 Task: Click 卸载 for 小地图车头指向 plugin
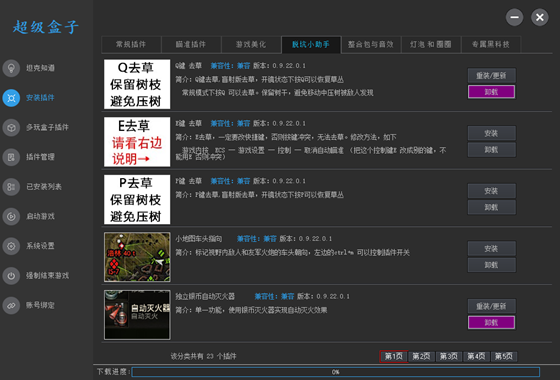491,265
